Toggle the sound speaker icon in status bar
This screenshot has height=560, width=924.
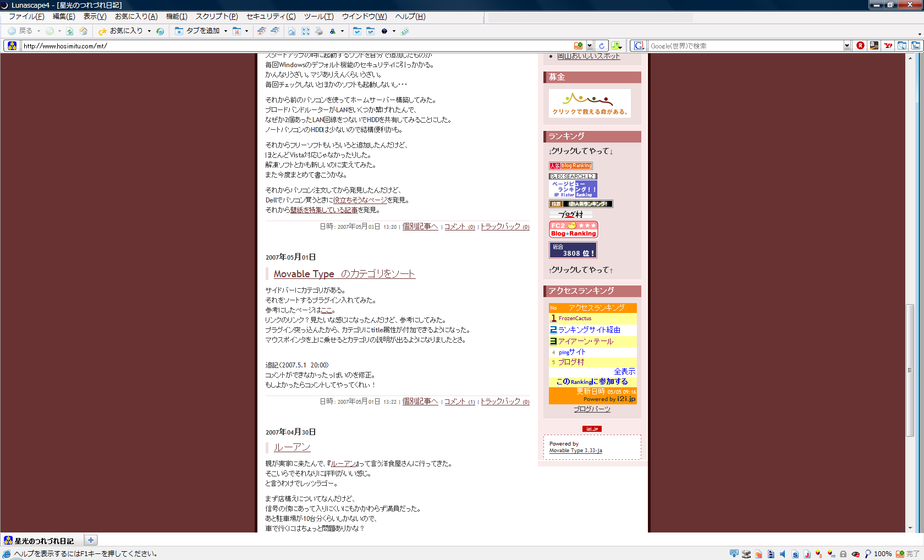click(783, 554)
